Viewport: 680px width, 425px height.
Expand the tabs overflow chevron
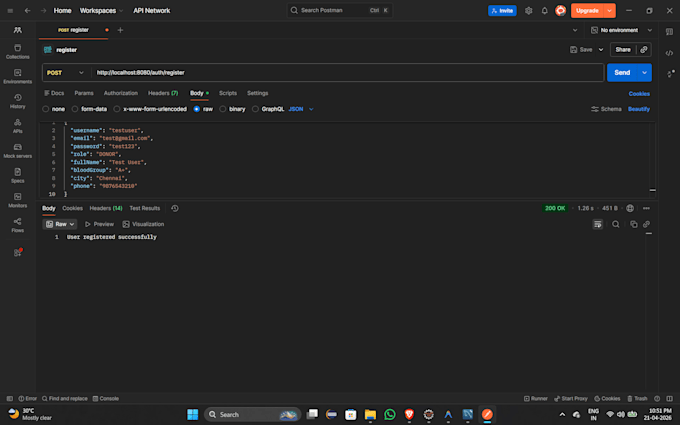click(575, 30)
